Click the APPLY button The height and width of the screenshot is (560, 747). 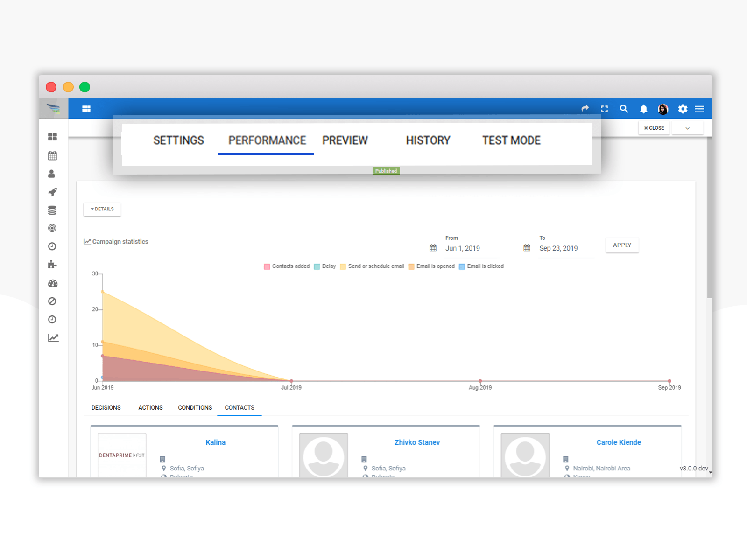click(x=622, y=245)
